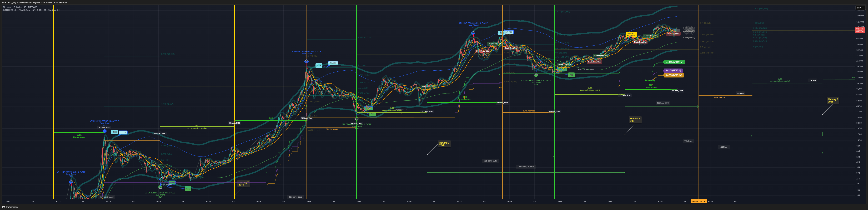Click the Bitcoin / U.S. Dollar symbol title
The width and height of the screenshot is (868, 210).
(x=20, y=7)
